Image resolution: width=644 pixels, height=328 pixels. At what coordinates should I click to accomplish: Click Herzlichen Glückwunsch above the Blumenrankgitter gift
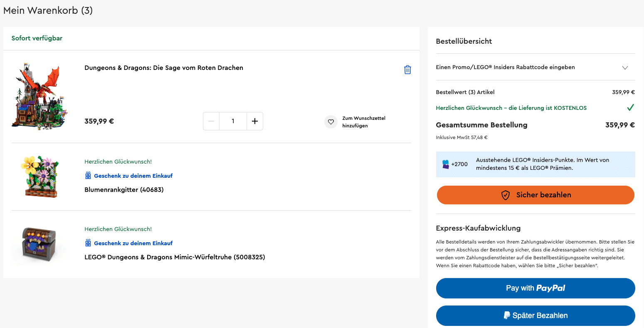click(118, 162)
